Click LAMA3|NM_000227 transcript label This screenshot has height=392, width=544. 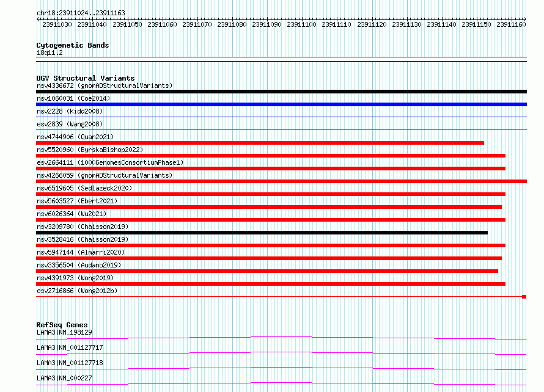[64, 378]
